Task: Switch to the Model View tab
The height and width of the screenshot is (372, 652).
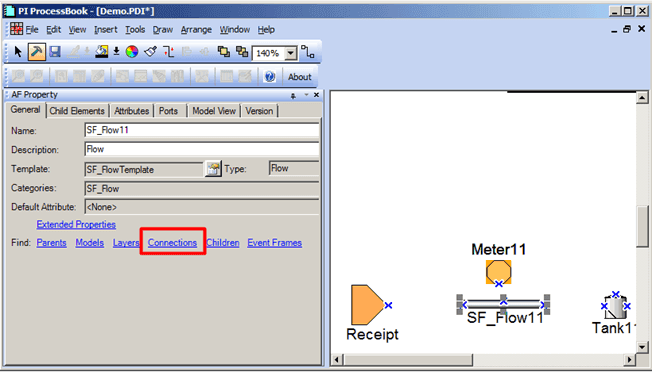Action: point(214,111)
